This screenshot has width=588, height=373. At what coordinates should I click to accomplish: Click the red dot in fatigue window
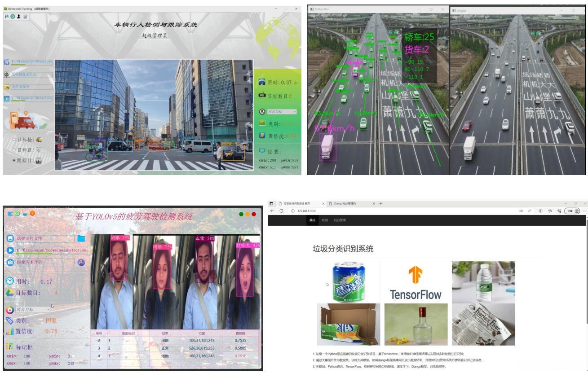click(x=254, y=214)
